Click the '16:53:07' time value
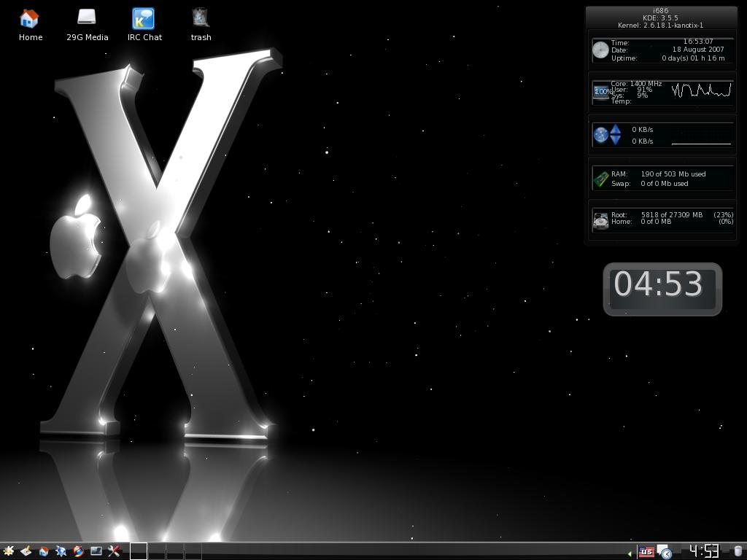Screen dimensions: 747x560 698,42
